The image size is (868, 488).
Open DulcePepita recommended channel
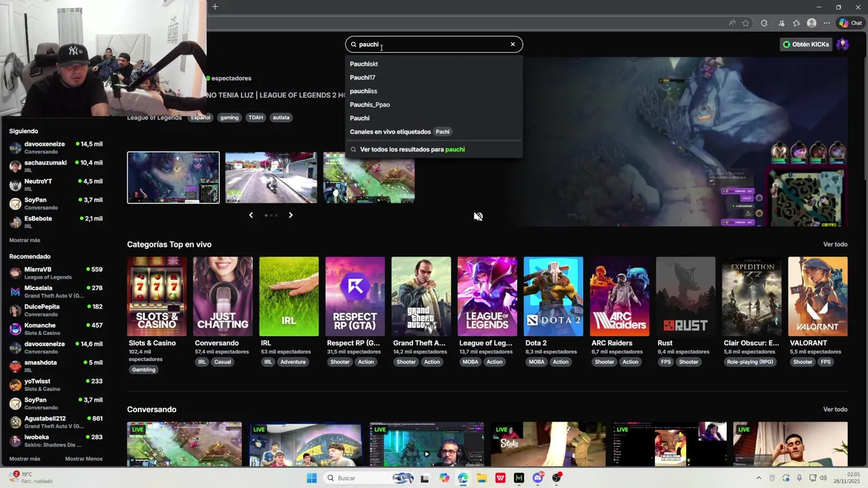pos(56,310)
